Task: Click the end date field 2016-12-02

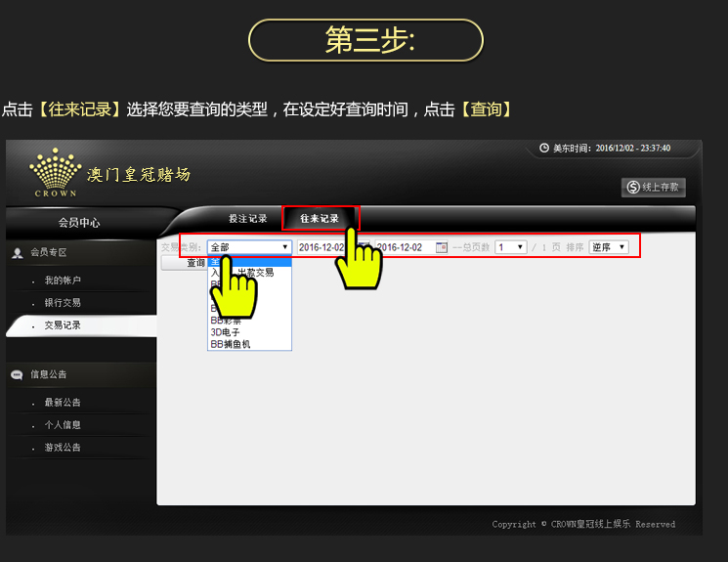Action: tap(403, 247)
